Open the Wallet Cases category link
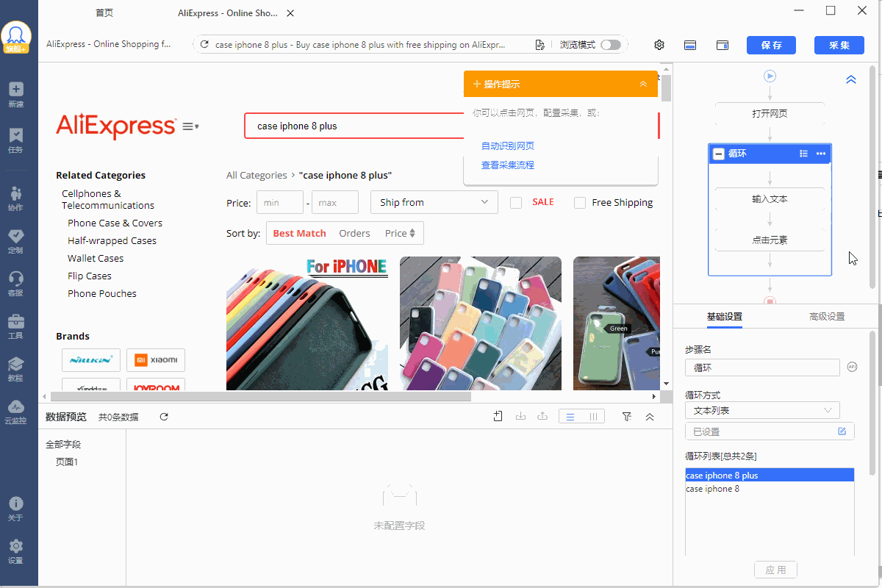 (x=96, y=258)
